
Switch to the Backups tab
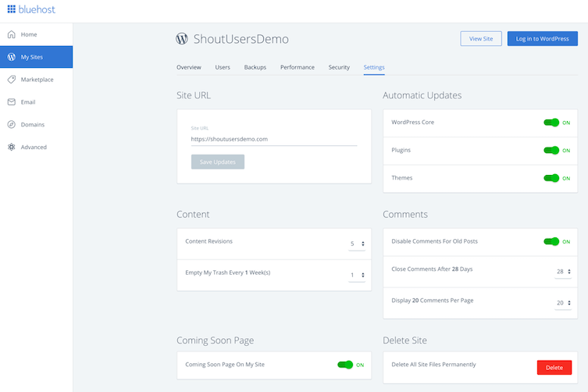(x=255, y=67)
